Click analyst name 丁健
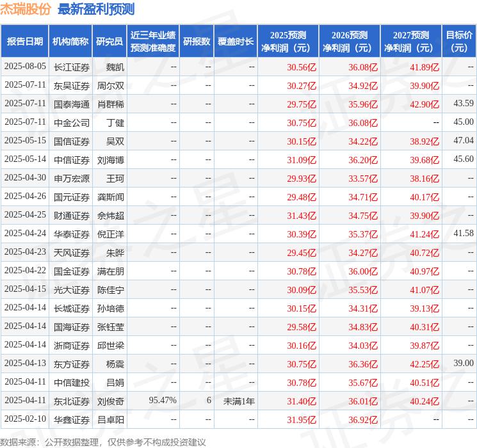The width and height of the screenshot is (477, 448). tap(115, 123)
